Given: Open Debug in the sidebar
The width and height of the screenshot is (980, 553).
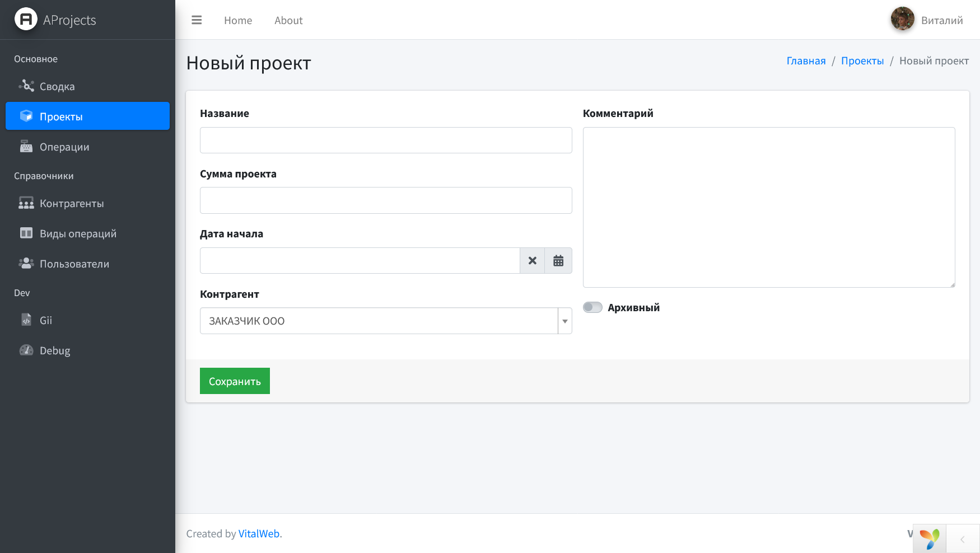Looking at the screenshot, I should click(87, 350).
